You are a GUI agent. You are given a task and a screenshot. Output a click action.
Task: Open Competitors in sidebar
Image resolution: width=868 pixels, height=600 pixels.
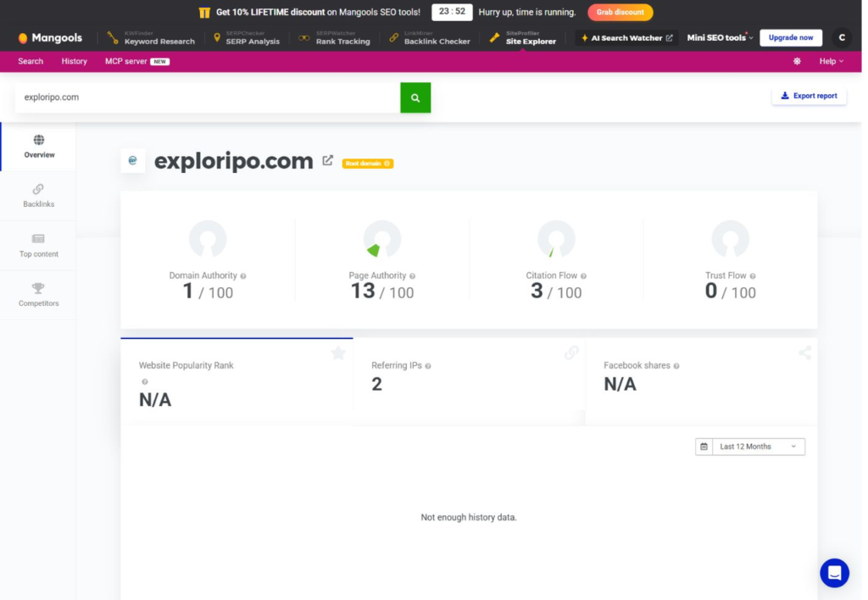tap(39, 295)
